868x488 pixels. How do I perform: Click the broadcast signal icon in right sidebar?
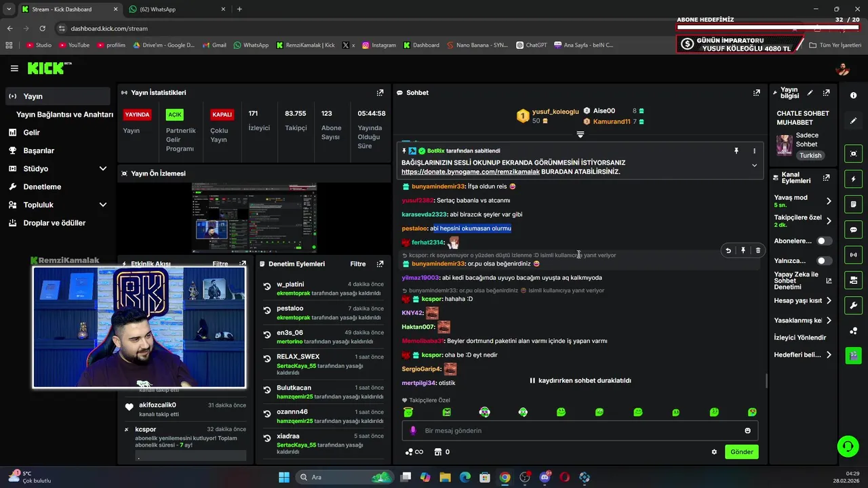click(x=853, y=255)
